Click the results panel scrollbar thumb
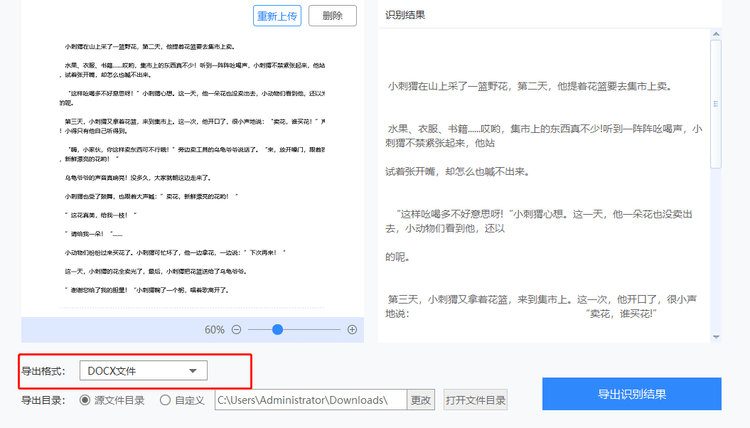 click(x=716, y=104)
